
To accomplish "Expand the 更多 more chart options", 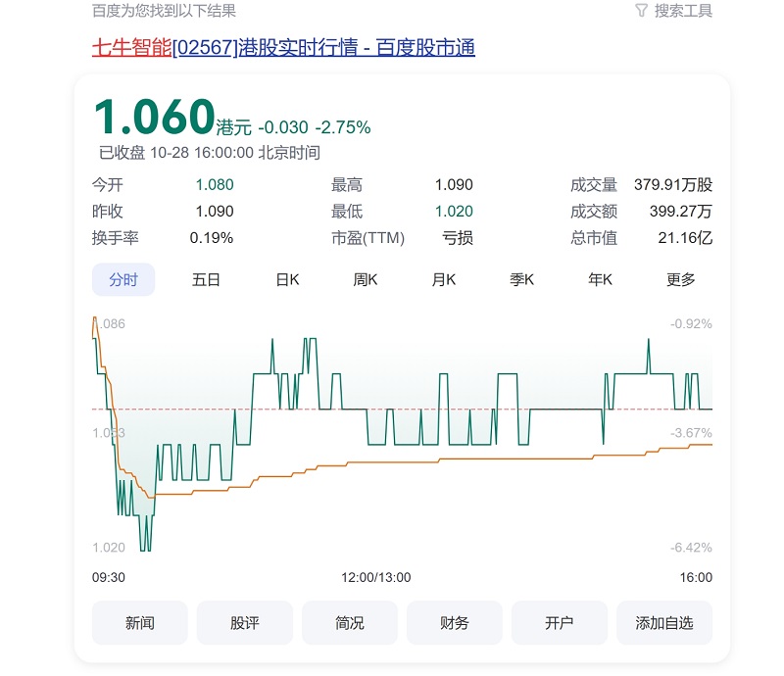I will tap(680, 279).
